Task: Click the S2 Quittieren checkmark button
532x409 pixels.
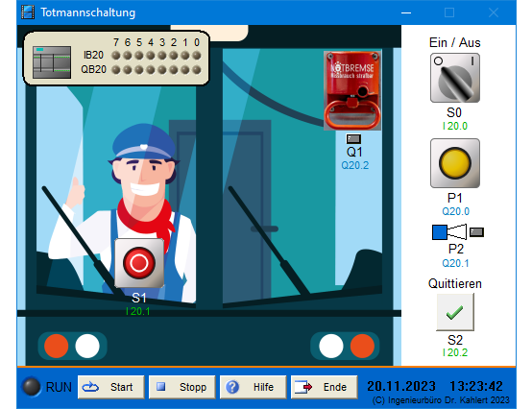Action: (454, 312)
